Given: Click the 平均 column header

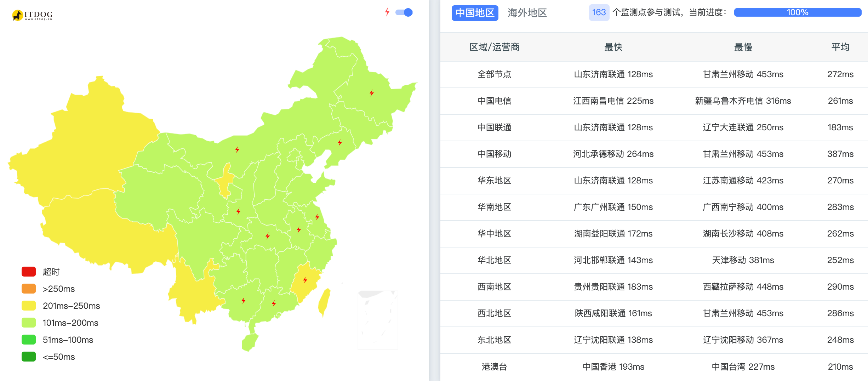Looking at the screenshot, I should pyautogui.click(x=840, y=47).
